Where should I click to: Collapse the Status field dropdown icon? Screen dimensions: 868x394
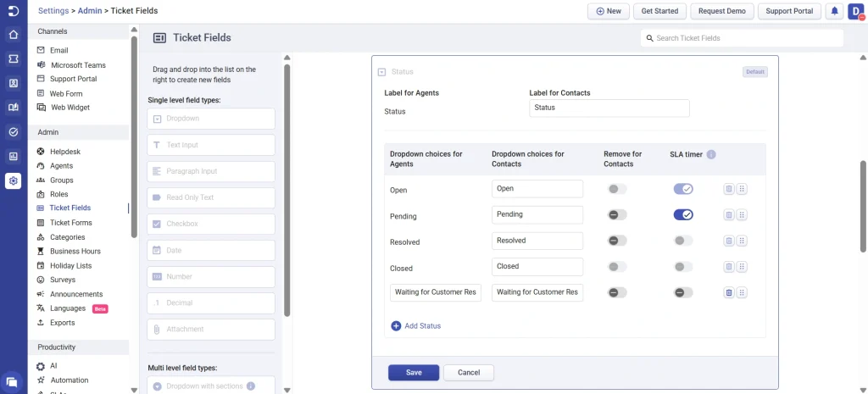[x=381, y=72]
